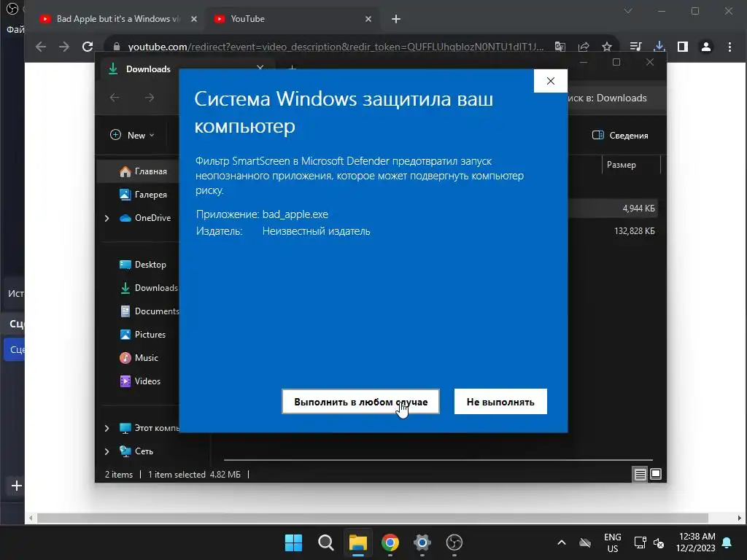Go back in File Explorer
Image resolution: width=747 pixels, height=560 pixels.
(x=115, y=98)
